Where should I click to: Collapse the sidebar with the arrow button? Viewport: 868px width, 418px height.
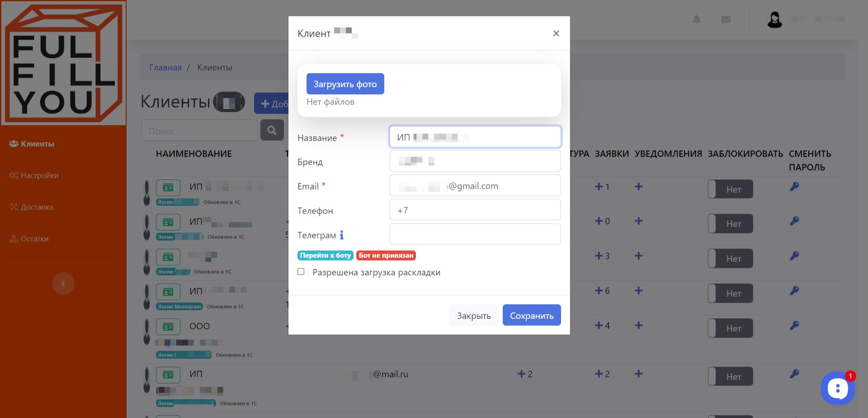click(x=63, y=284)
